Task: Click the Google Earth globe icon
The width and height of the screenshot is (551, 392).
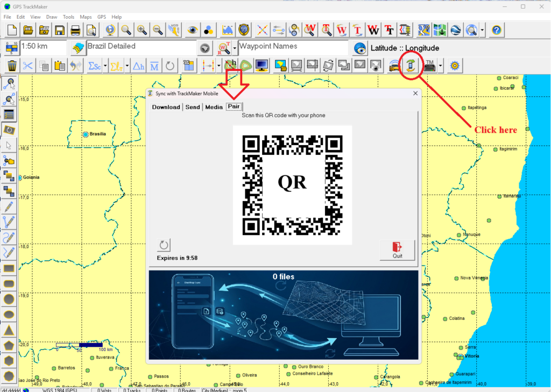Action: tap(455, 30)
